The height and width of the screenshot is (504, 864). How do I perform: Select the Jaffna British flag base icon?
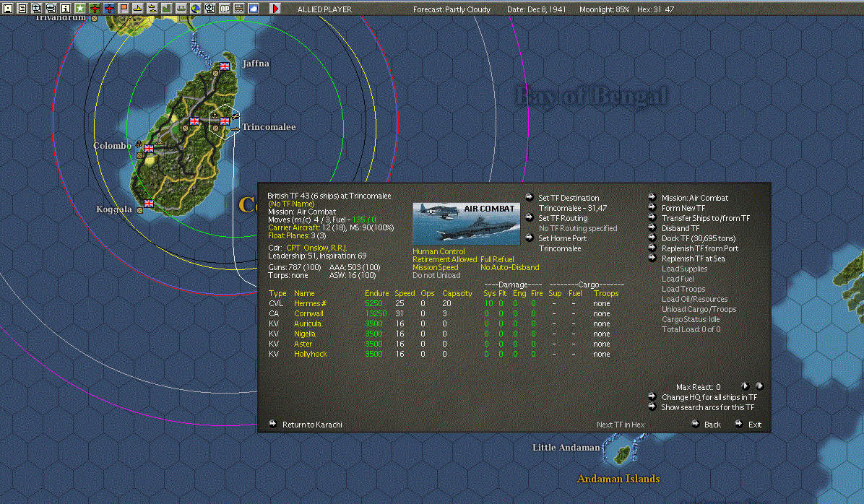tap(225, 66)
